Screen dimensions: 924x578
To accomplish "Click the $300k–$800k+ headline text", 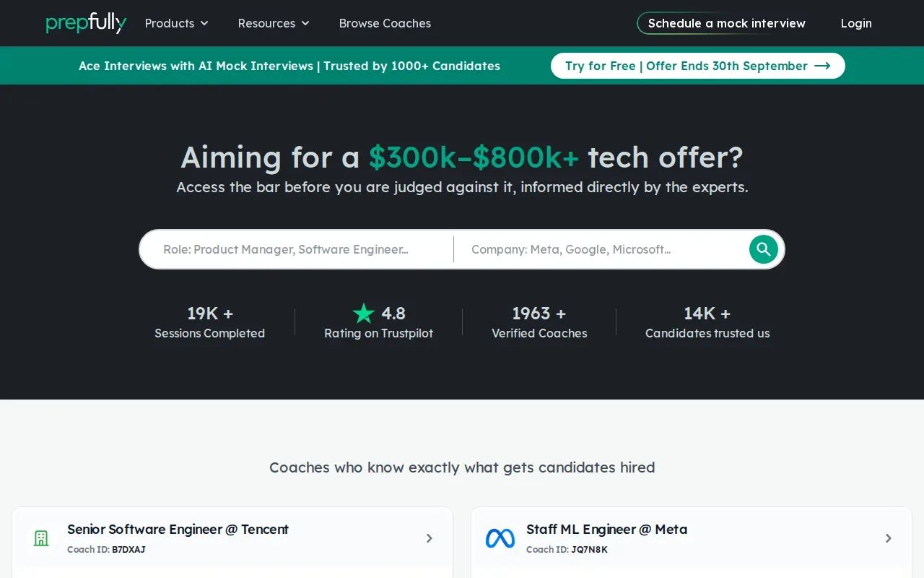I will click(474, 157).
